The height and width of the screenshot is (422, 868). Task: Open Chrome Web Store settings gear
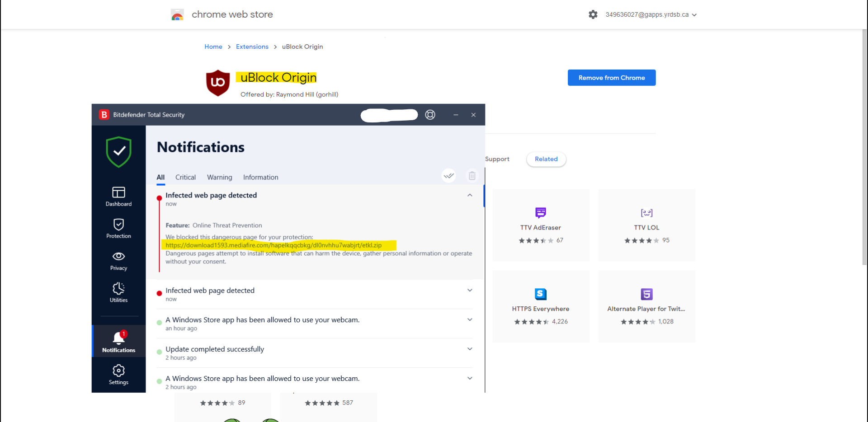(x=593, y=14)
